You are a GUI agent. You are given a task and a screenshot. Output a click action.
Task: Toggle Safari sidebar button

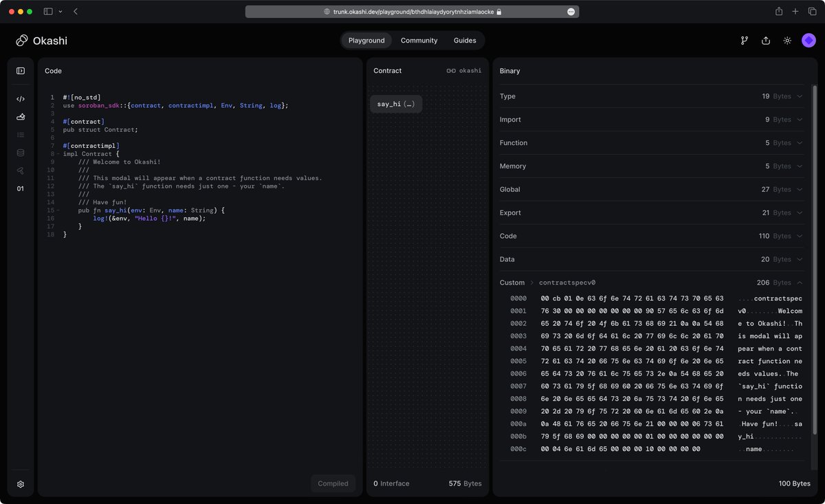coord(48,12)
